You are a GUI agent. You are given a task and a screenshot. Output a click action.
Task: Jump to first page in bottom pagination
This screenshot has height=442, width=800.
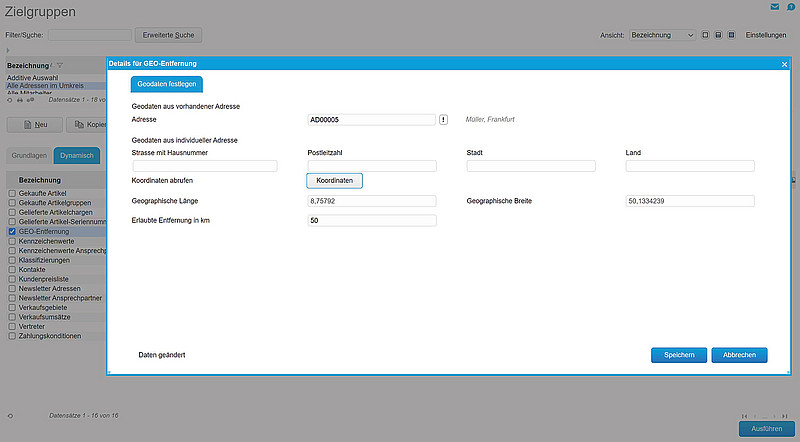(745, 416)
